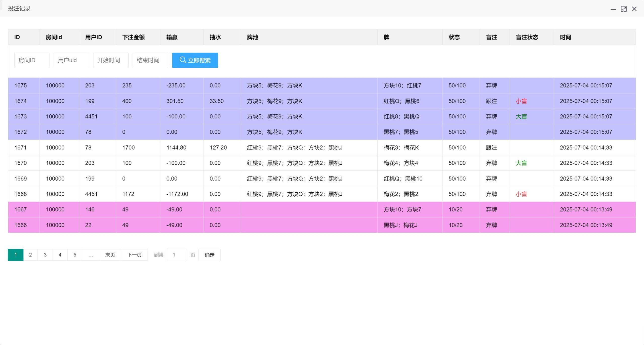Click the ID column header
Viewport: 644px width, 345px height.
17,37
